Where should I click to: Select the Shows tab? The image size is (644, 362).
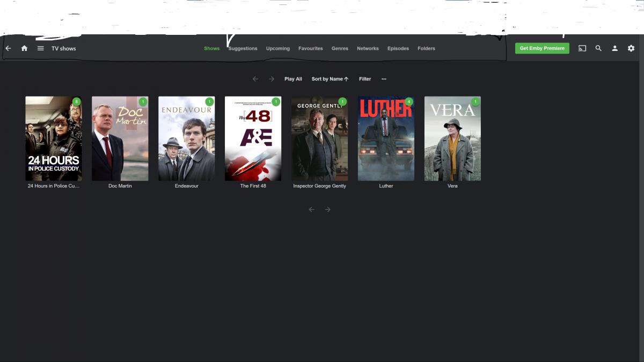point(212,48)
